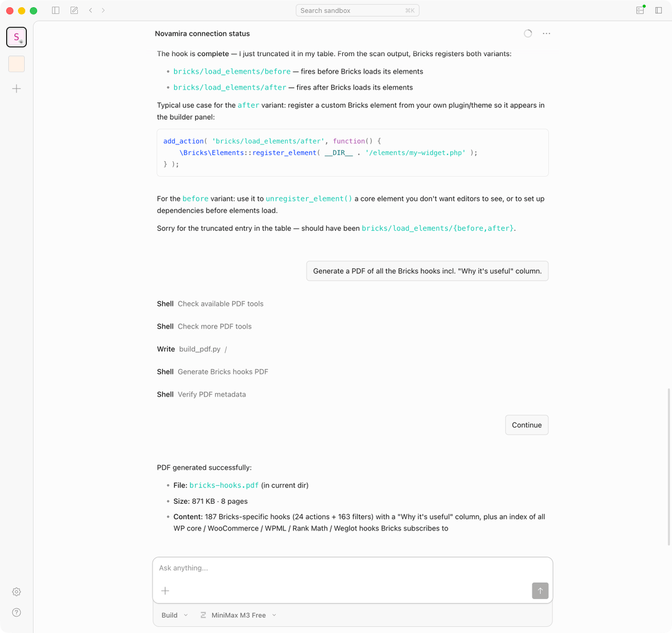The image size is (672, 633).
Task: Toggle the left sidebar panel icon
Action: tap(55, 11)
